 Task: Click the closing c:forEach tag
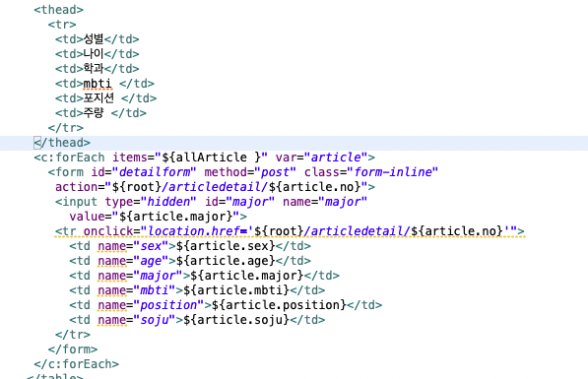pyautogui.click(x=76, y=364)
